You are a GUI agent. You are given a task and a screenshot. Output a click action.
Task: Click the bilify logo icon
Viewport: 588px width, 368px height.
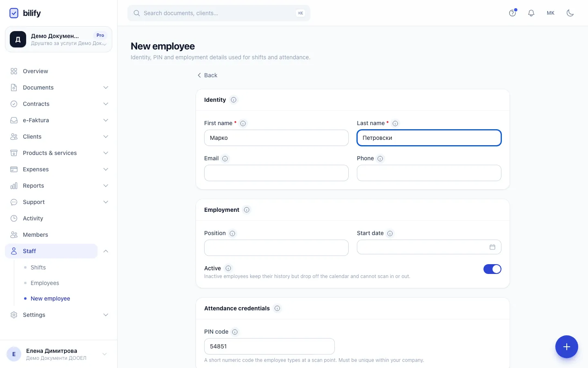click(x=14, y=13)
